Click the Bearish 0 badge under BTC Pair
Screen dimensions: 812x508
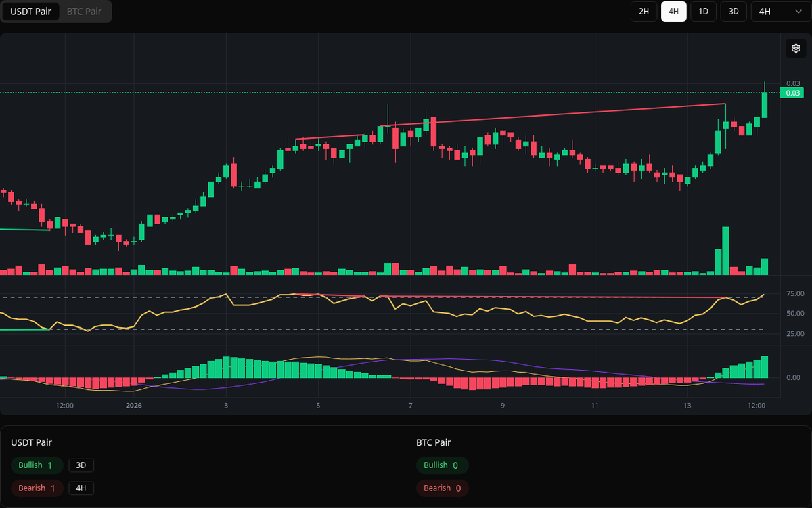pos(442,488)
